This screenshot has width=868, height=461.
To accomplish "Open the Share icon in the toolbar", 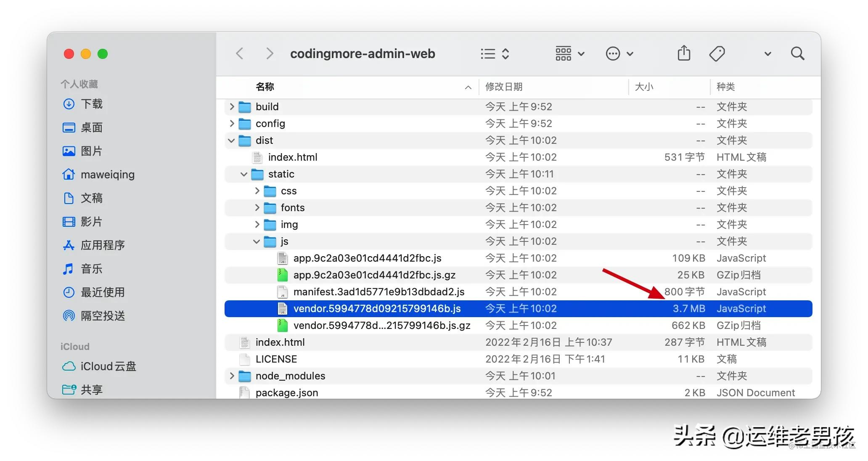I will click(683, 53).
